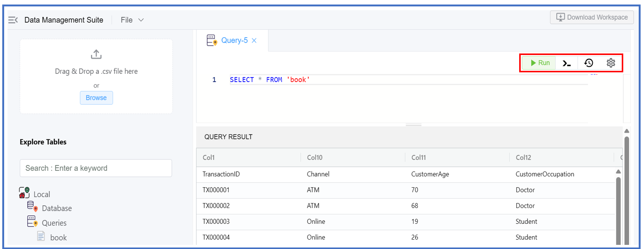The image size is (644, 249).
Task: Click the book file document icon
Action: [x=41, y=236]
